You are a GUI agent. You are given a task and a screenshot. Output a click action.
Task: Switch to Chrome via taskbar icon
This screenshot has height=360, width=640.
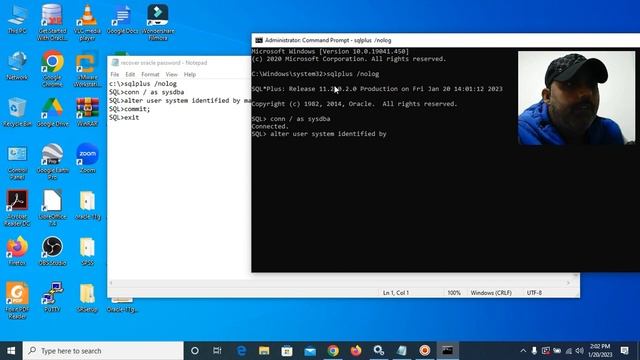click(x=333, y=351)
